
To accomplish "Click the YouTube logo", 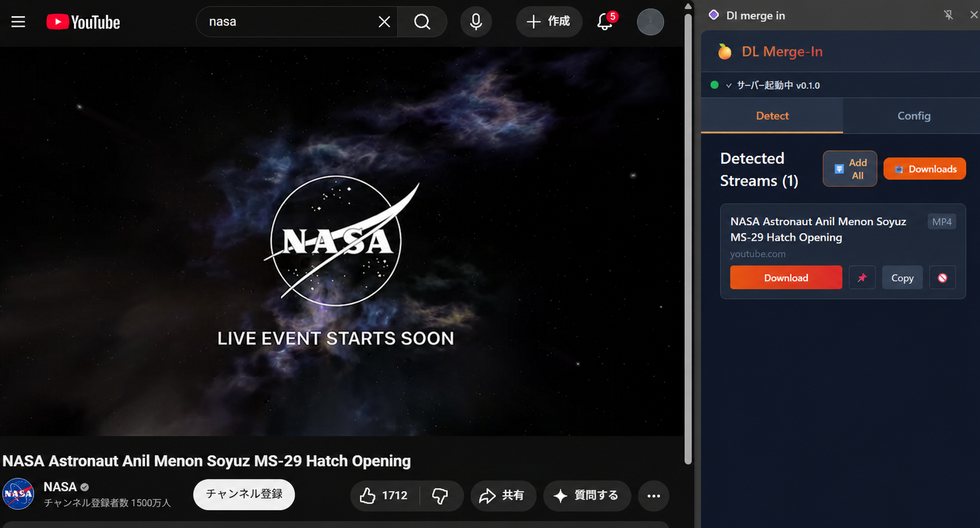I will [83, 22].
